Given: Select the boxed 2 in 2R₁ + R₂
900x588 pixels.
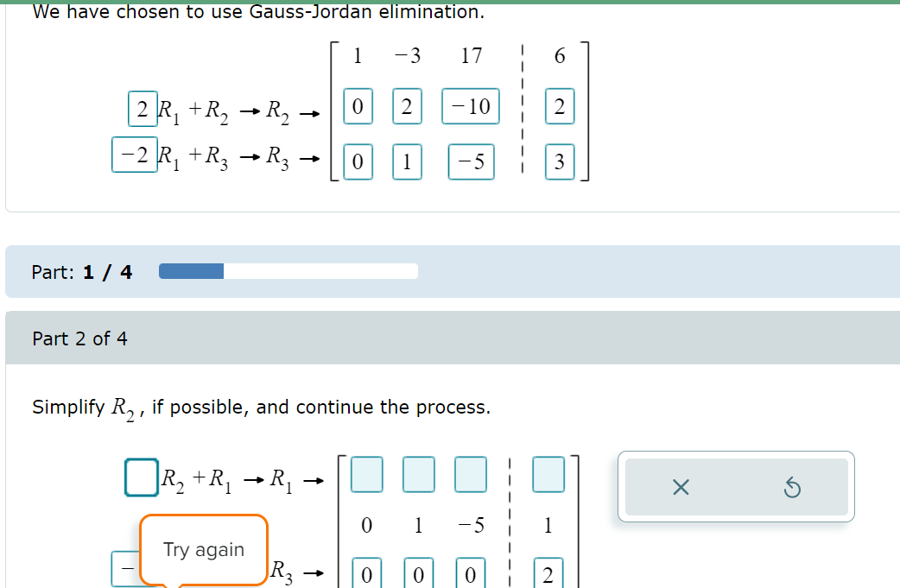Looking at the screenshot, I should tap(143, 109).
